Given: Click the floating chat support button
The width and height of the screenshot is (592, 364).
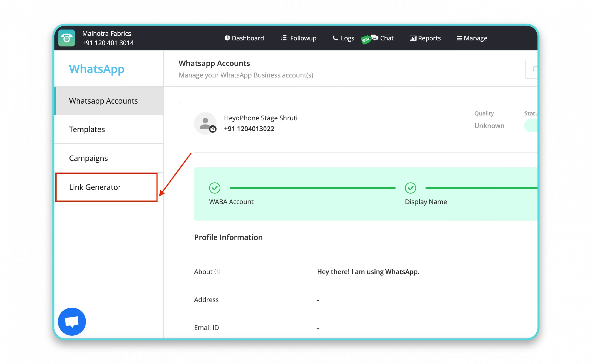Looking at the screenshot, I should coord(71,321).
